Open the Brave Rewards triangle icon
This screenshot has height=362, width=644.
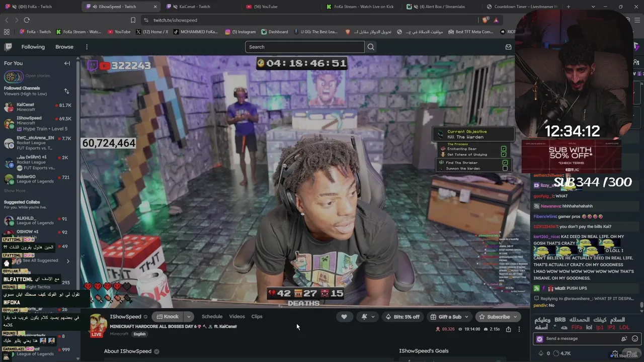496,20
